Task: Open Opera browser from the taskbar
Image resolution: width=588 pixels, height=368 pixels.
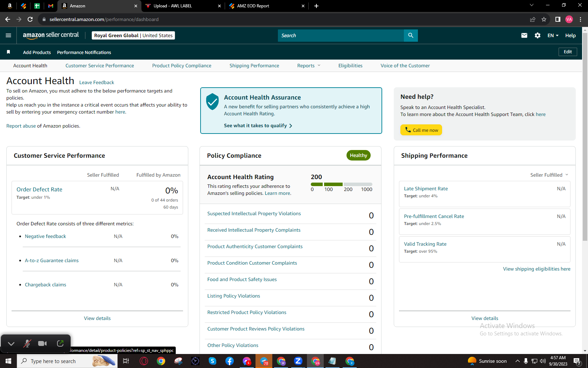Action: [x=144, y=361]
